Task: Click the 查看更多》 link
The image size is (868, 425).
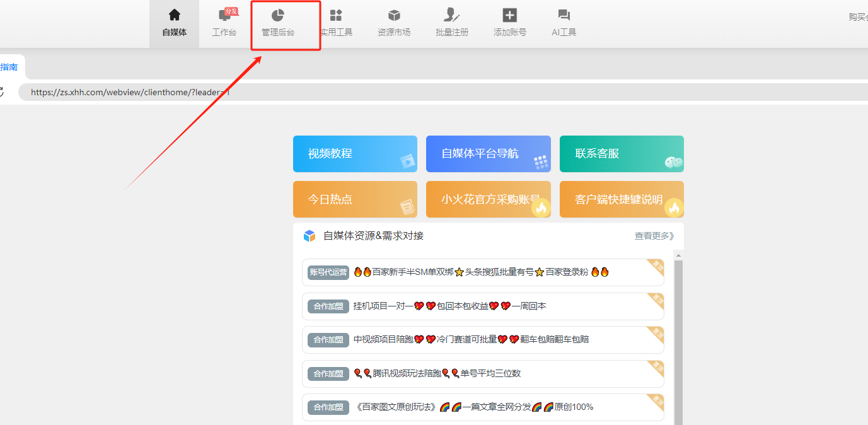Action: click(654, 236)
